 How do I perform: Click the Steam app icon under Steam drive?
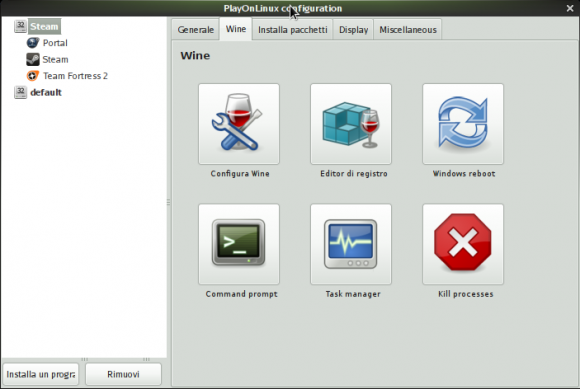[x=33, y=59]
